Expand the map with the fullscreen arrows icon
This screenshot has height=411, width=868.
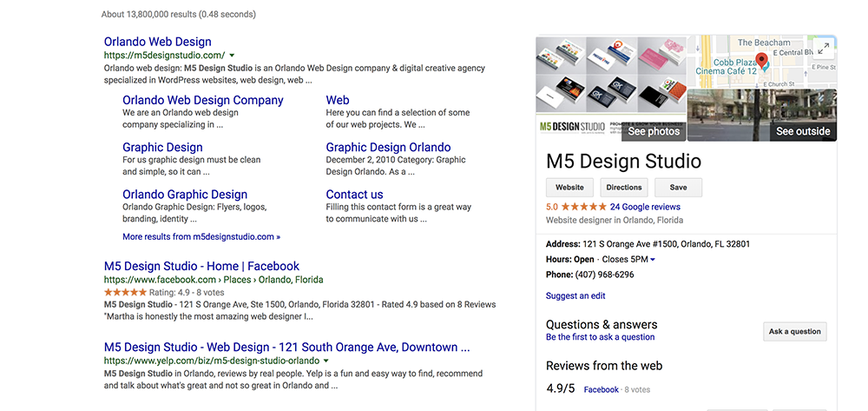pyautogui.click(x=823, y=50)
